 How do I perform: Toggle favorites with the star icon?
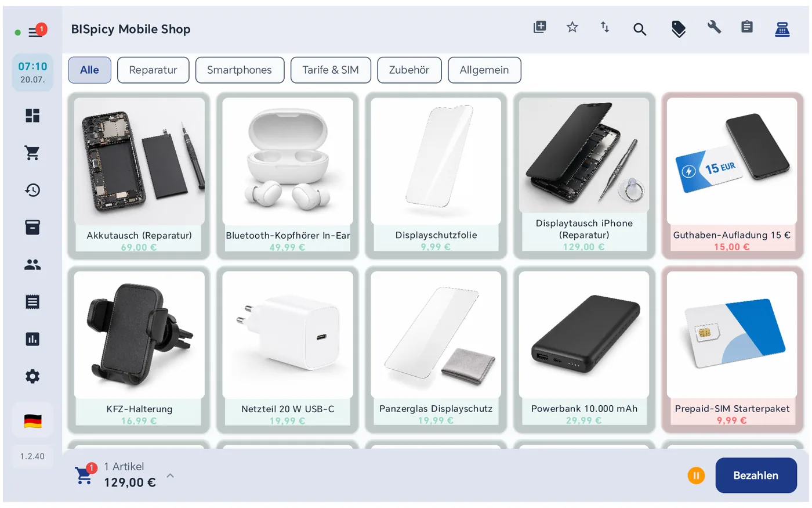[572, 27]
